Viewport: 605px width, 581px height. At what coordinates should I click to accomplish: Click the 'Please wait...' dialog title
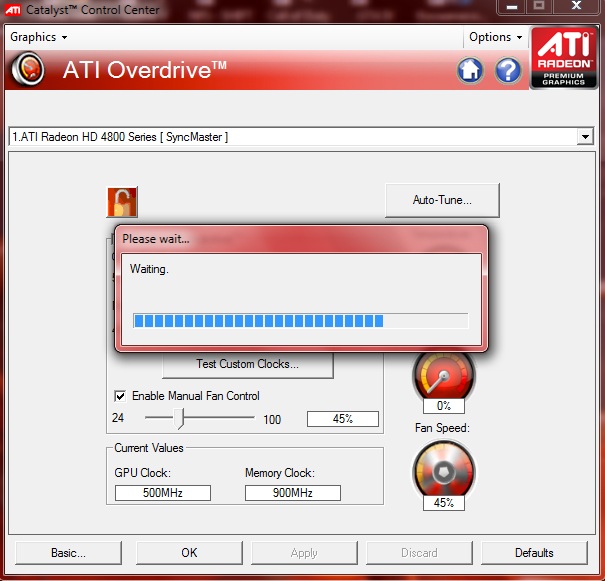coord(156,239)
